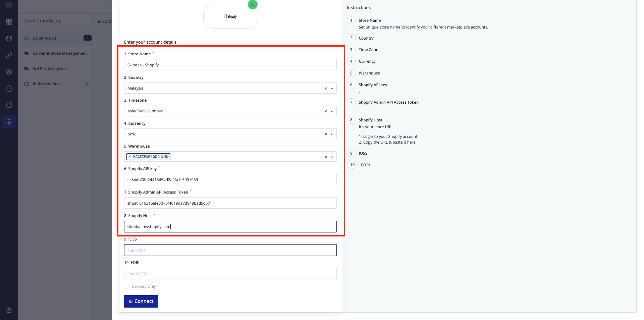Tick the Delivery Only checkbox

coord(126,286)
